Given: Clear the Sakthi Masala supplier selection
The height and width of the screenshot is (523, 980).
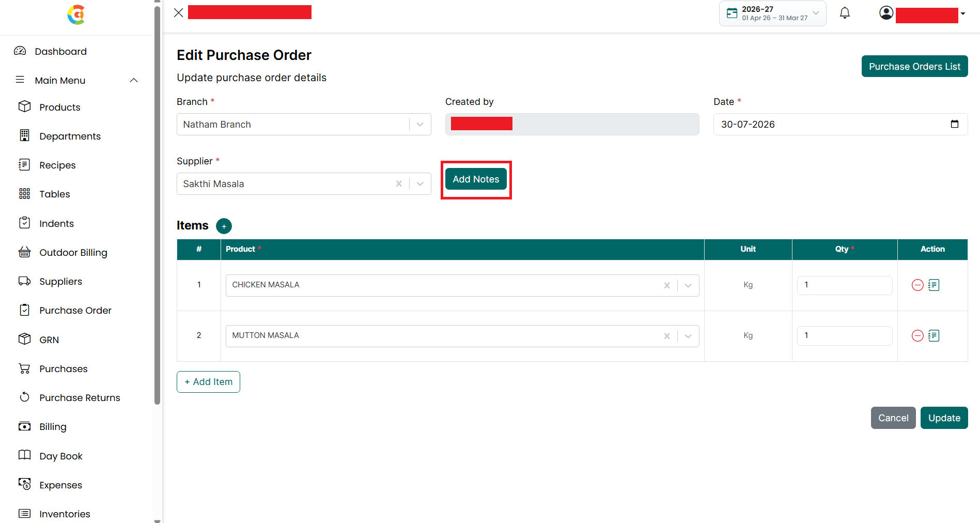Looking at the screenshot, I should click(398, 184).
